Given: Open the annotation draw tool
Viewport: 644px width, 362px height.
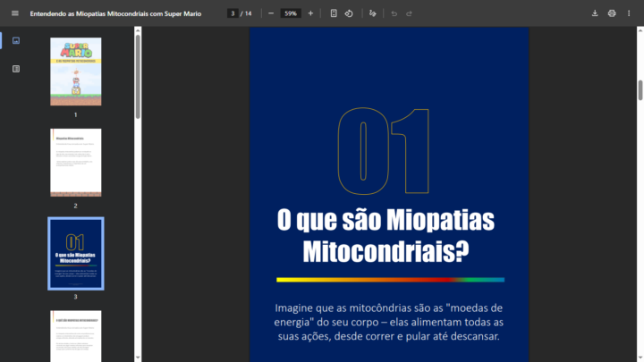Looking at the screenshot, I should click(x=373, y=13).
